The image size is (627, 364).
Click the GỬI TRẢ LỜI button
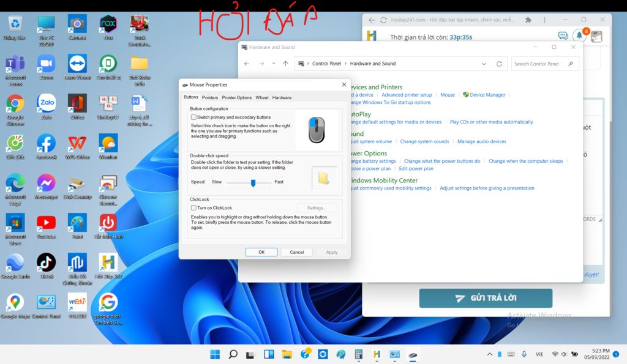click(x=486, y=298)
